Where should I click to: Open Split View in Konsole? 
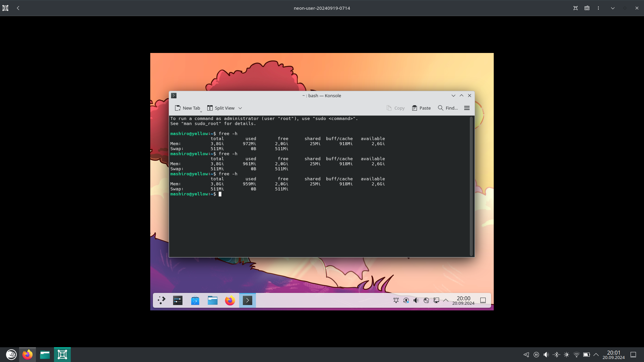pyautogui.click(x=221, y=108)
